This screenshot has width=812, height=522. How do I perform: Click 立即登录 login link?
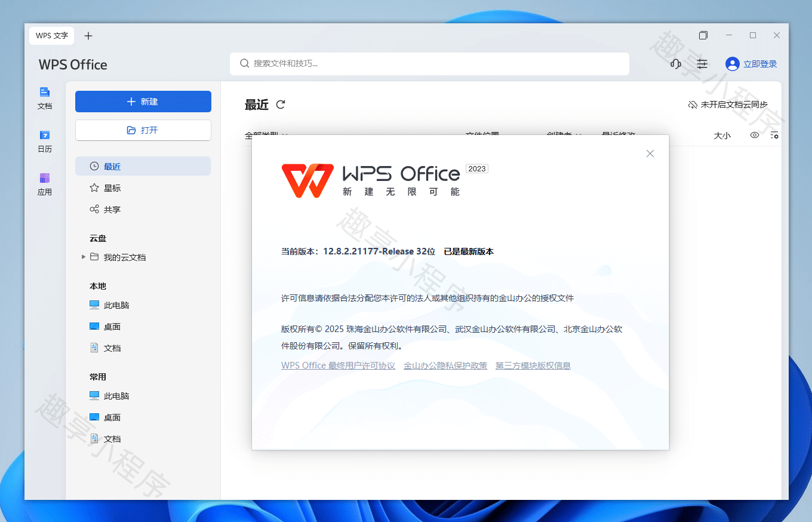coord(760,64)
